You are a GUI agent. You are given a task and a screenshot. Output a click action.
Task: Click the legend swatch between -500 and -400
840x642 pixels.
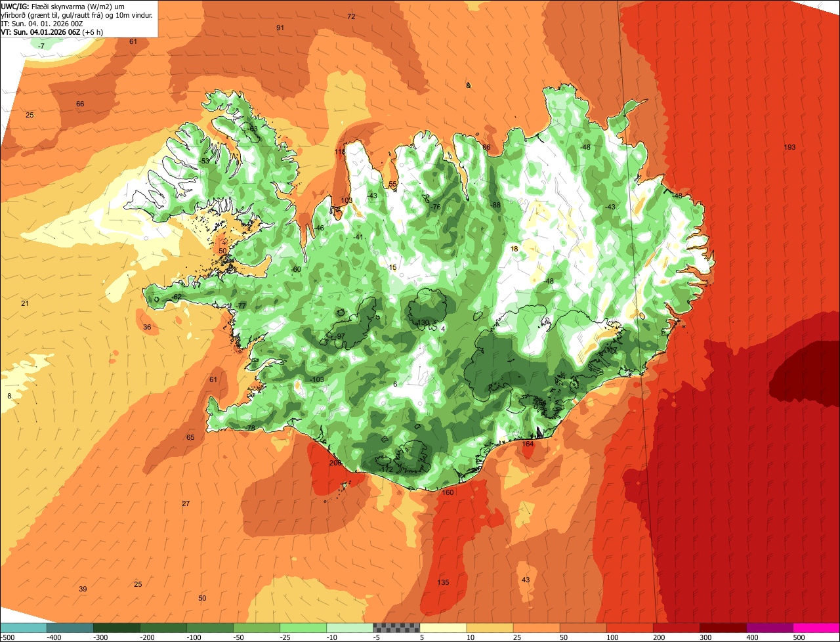coord(23,628)
